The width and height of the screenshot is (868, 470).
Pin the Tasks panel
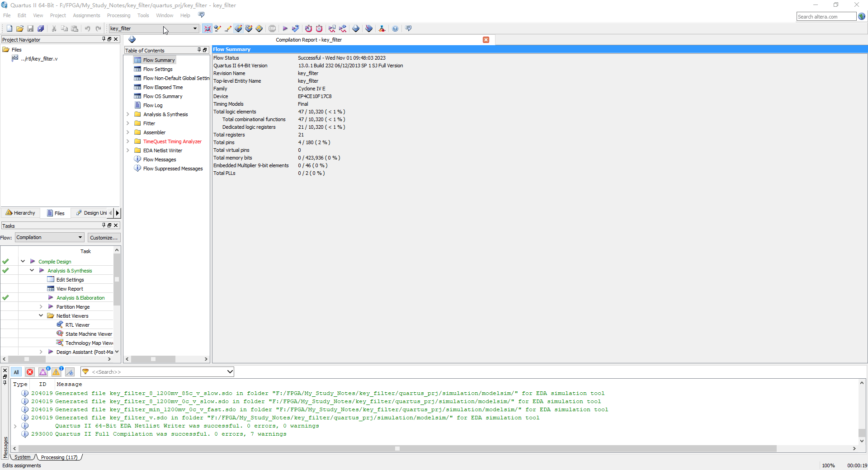[x=104, y=225]
